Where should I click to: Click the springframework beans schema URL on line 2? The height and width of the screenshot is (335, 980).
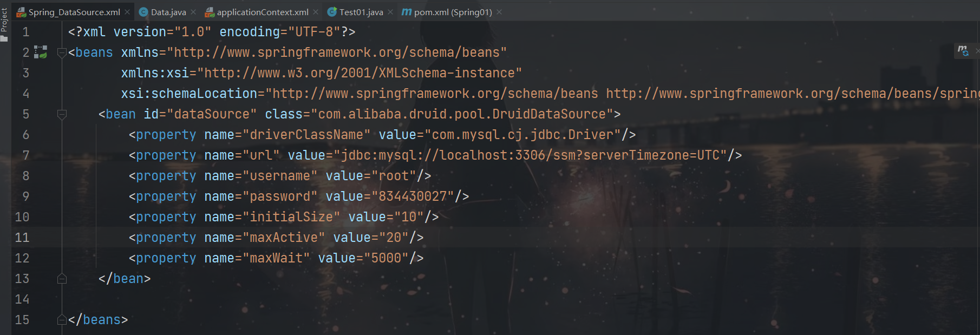(336, 52)
